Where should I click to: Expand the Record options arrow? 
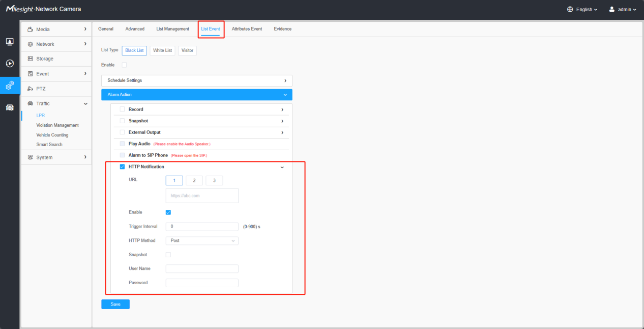tap(282, 109)
